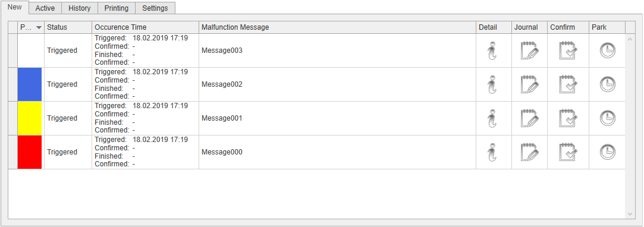Image resolution: width=644 pixels, height=227 pixels.
Task: Click park clock icon for Message001
Action: (x=608, y=119)
